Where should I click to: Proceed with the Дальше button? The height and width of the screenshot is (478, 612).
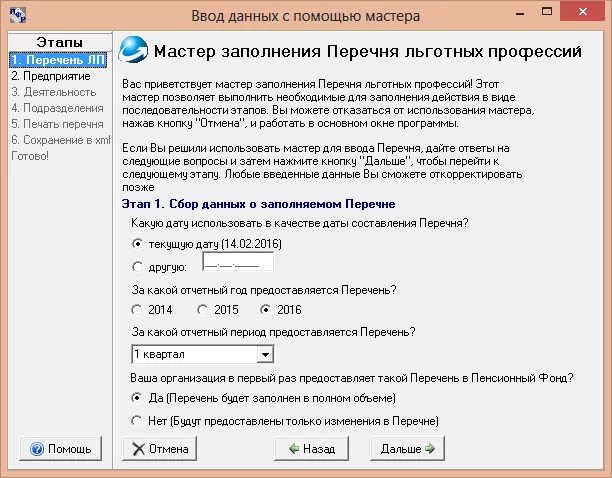pos(407,449)
